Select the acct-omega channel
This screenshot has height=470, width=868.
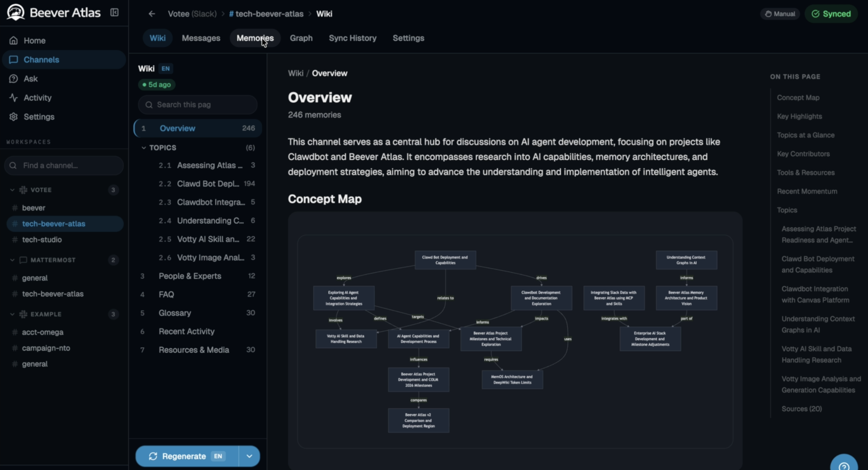click(65, 332)
